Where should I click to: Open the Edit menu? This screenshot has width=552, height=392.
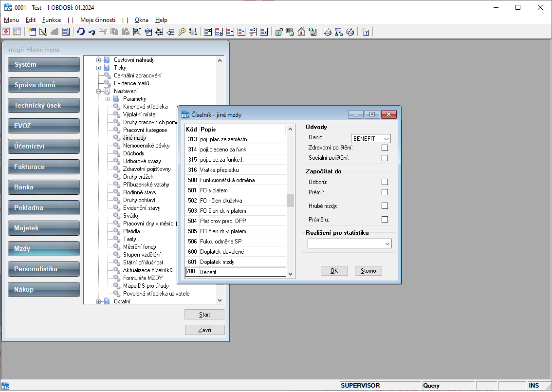[31, 20]
